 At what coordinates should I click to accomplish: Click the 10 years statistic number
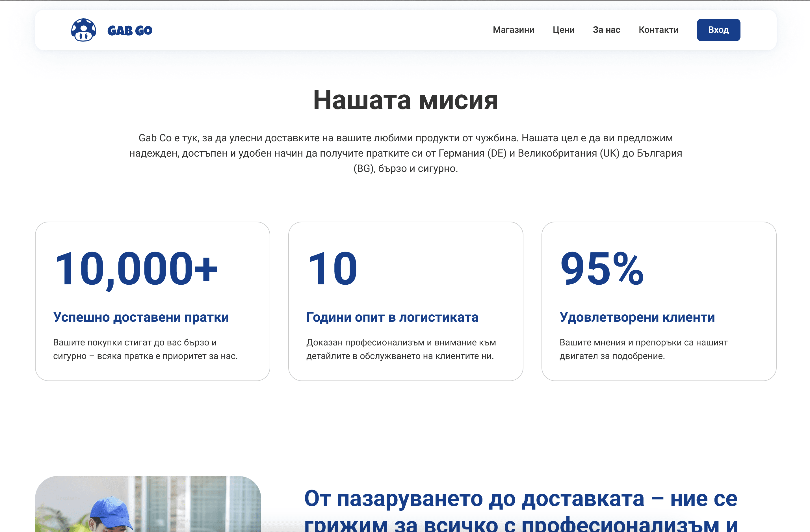(x=332, y=269)
